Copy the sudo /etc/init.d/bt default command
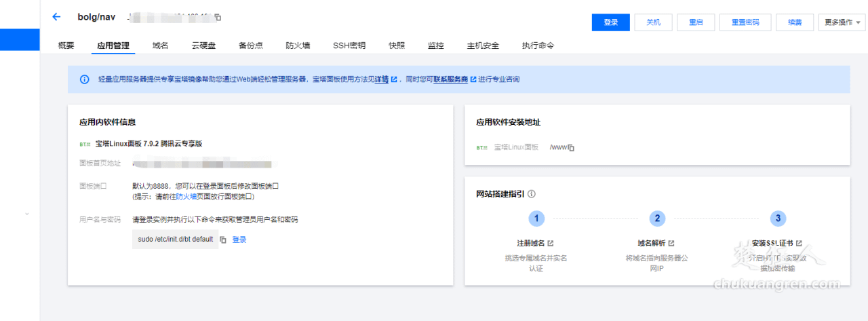This screenshot has width=868, height=321. [222, 240]
